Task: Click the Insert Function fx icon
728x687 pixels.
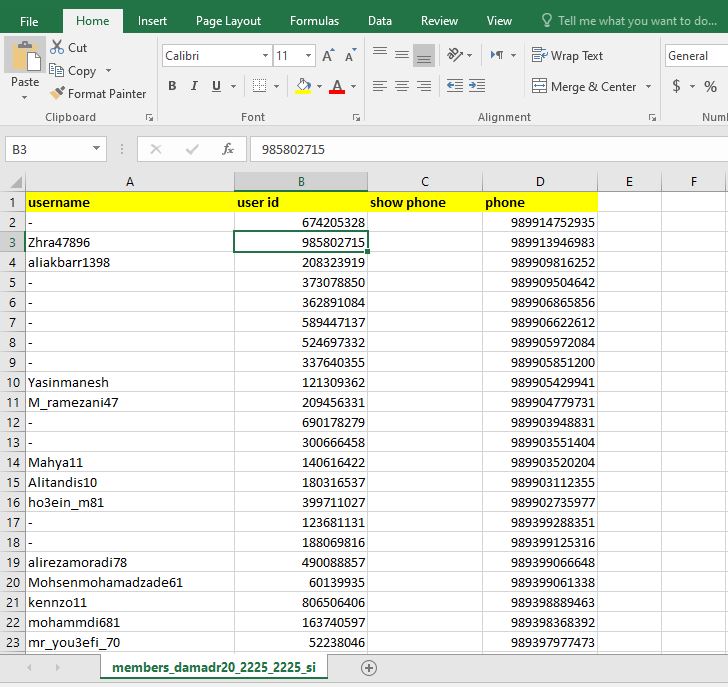Action: (228, 149)
